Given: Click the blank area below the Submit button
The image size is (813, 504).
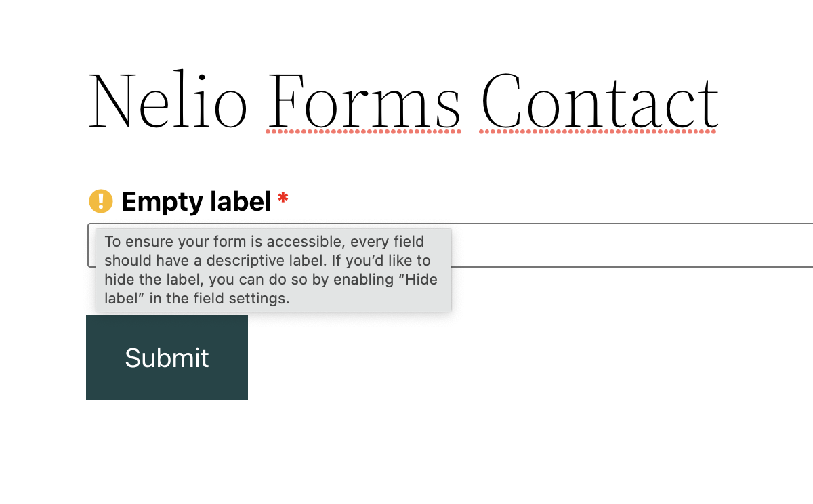Looking at the screenshot, I should pyautogui.click(x=167, y=447).
